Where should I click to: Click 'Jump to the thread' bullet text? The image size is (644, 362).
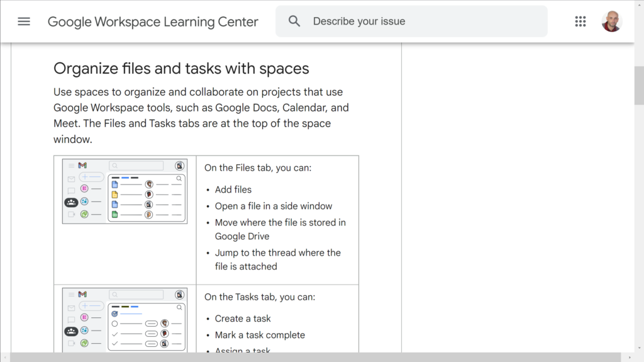[x=277, y=259]
